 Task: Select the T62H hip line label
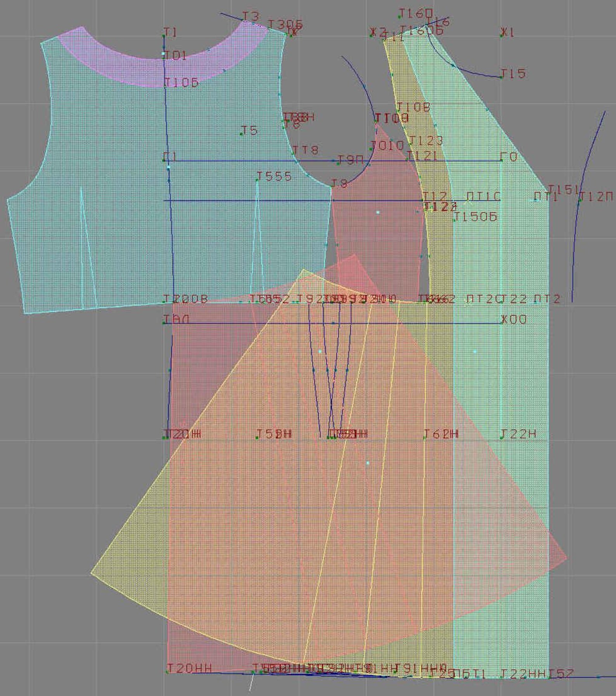441,434
